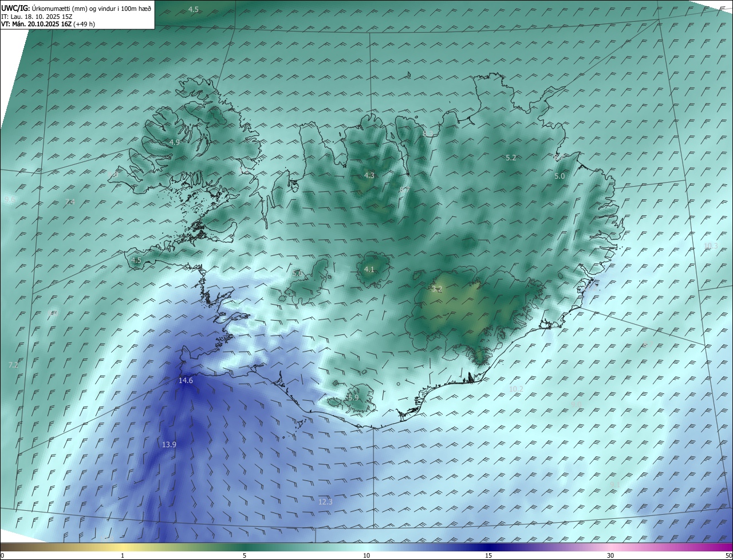Viewport: 733px width, 560px height.
Task: Click the 15 tick on the colour scale
Action: (x=488, y=555)
